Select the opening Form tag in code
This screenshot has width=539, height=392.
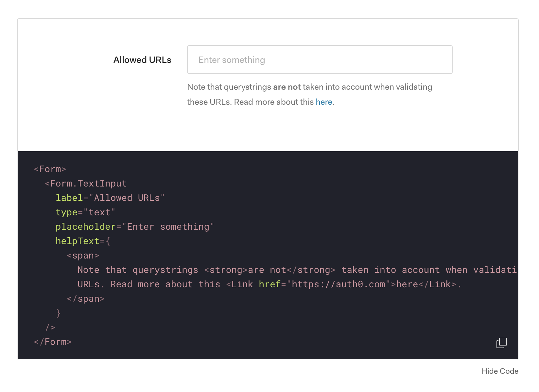[49, 169]
